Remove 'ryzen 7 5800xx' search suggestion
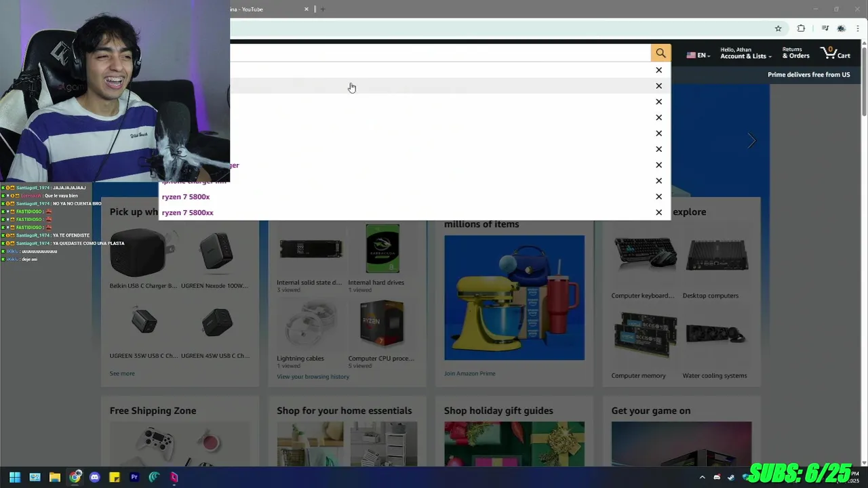This screenshot has width=868, height=488. pos(658,212)
